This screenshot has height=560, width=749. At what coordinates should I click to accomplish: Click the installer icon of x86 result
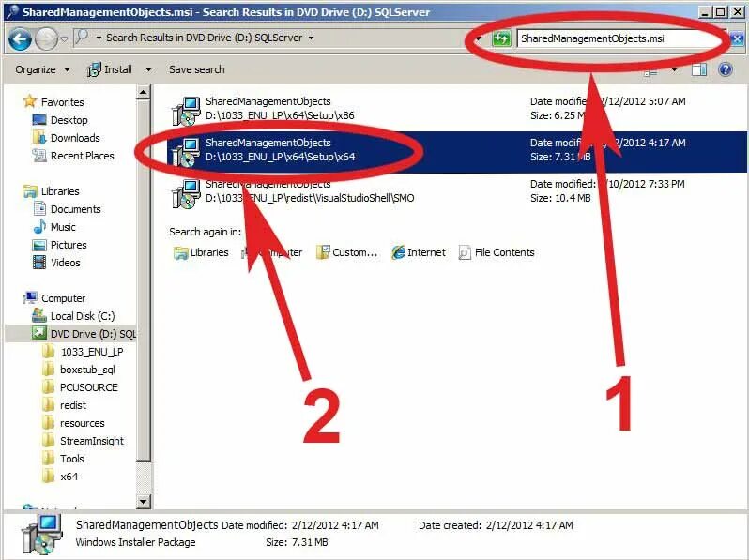186,111
